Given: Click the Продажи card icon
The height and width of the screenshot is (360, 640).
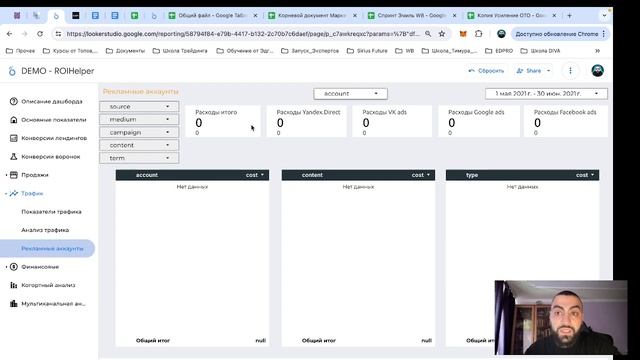Looking at the screenshot, I should 13,175.
